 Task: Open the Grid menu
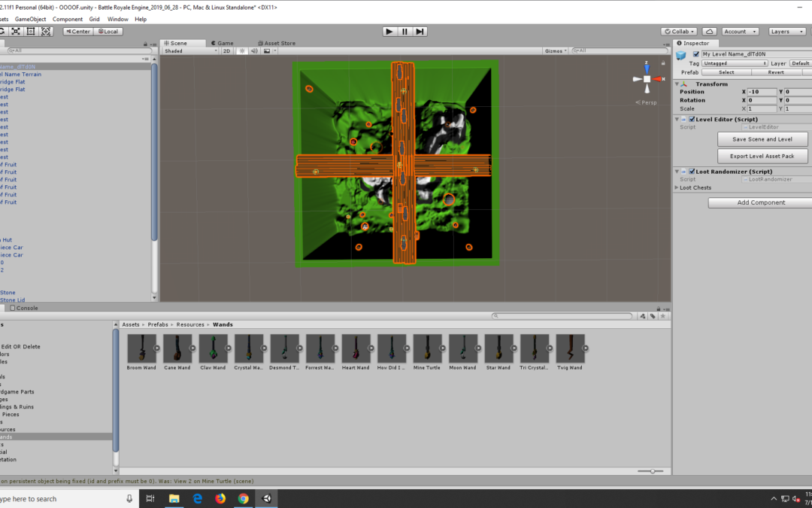coord(94,19)
